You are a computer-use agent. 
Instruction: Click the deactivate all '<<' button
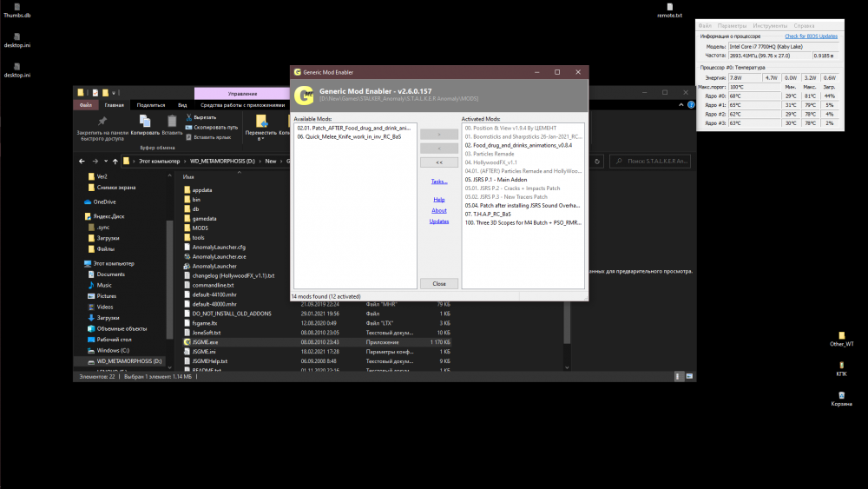pyautogui.click(x=438, y=162)
